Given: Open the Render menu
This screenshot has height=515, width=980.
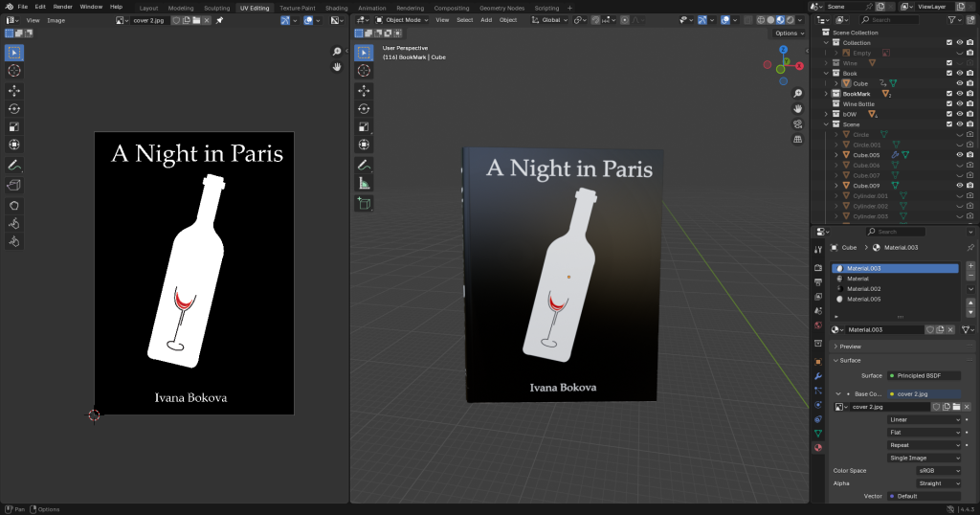Looking at the screenshot, I should 63,7.
